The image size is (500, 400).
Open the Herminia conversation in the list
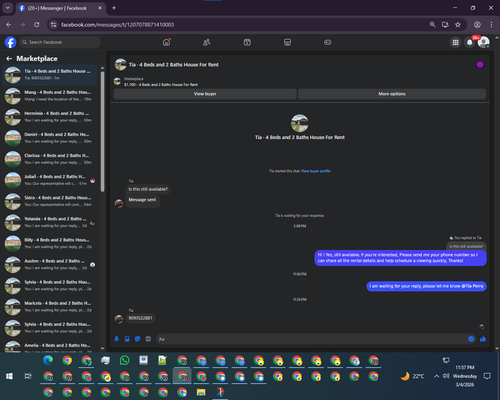50,117
